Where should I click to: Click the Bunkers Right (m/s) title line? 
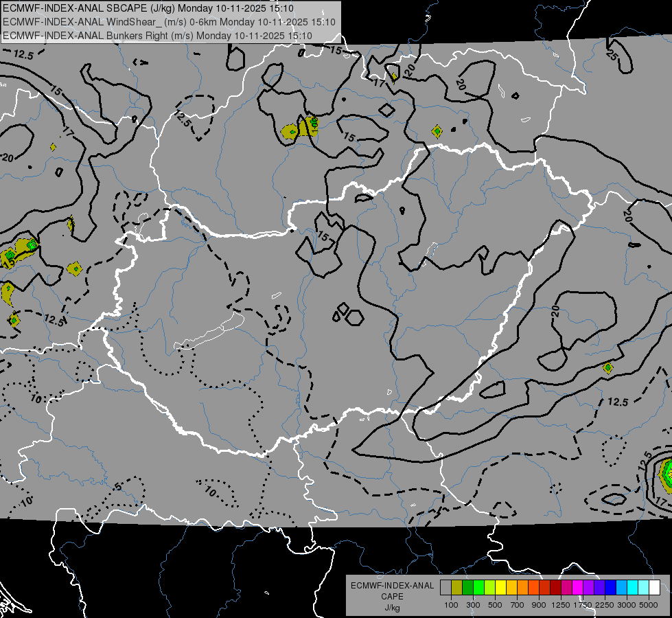[157, 36]
